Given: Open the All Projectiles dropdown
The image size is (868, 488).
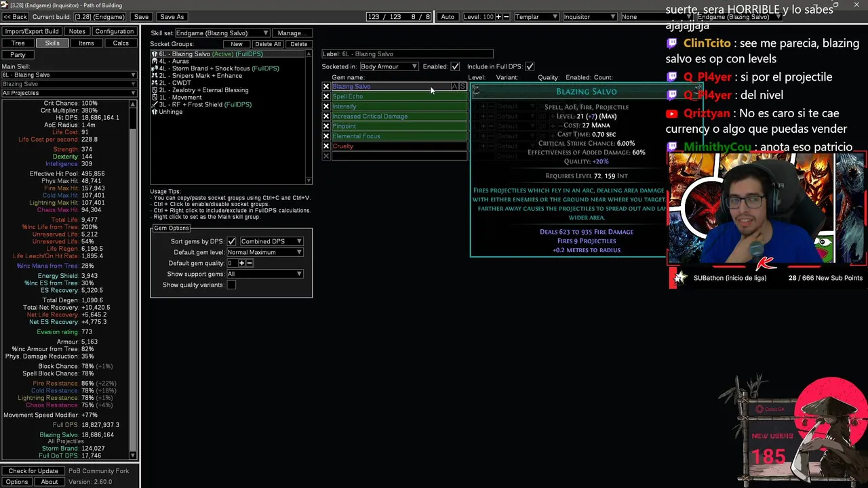Looking at the screenshot, I should pos(68,93).
